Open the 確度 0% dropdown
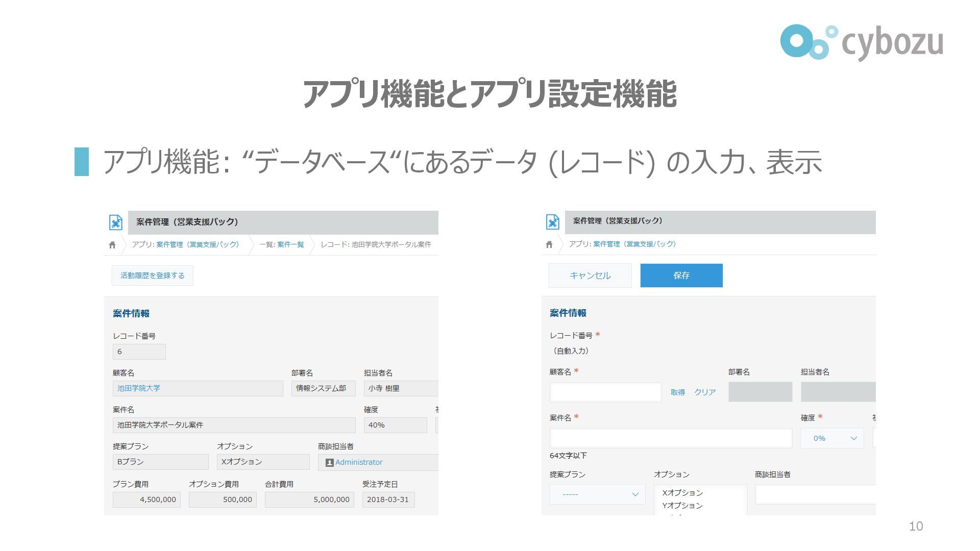980x551 pixels. (832, 438)
